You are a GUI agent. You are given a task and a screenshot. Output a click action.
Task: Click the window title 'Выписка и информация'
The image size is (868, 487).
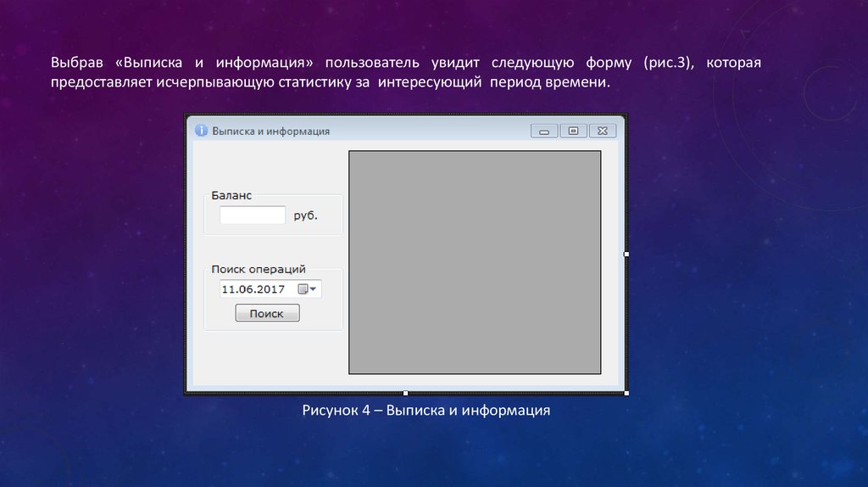click(270, 132)
